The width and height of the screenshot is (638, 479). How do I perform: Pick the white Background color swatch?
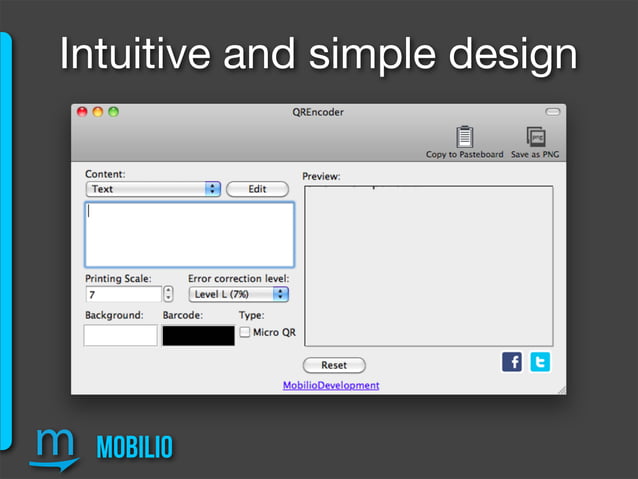pos(120,335)
